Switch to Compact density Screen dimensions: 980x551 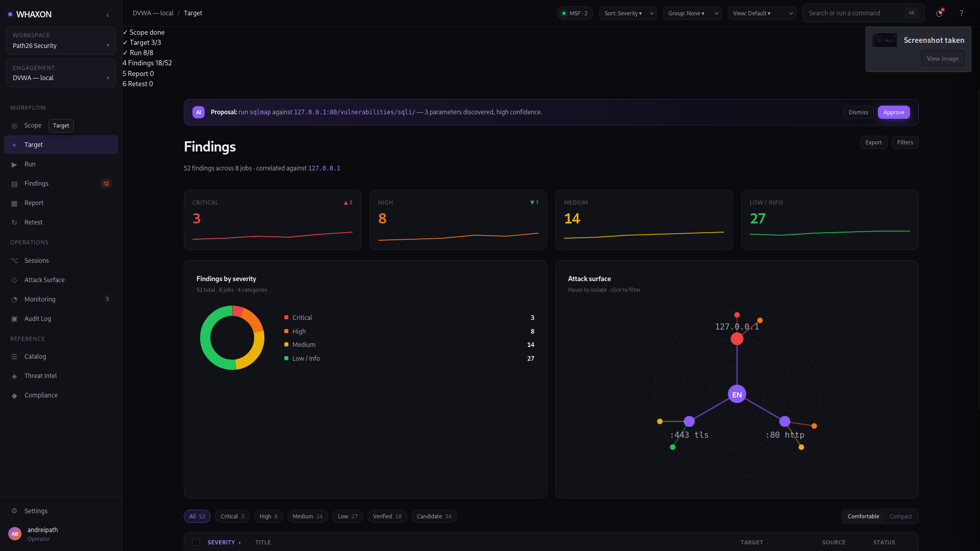click(x=900, y=516)
